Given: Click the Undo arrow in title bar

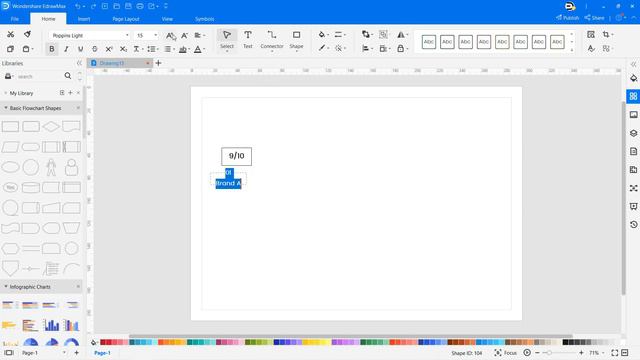Looking at the screenshot, I should tap(78, 6).
